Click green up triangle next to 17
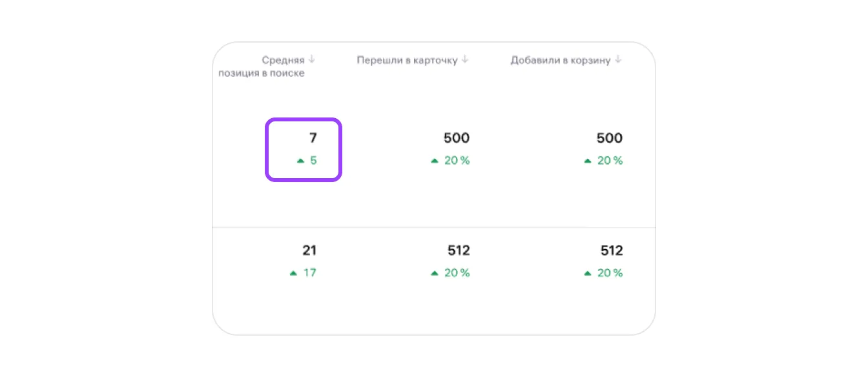This screenshot has width=868, height=377. [293, 273]
